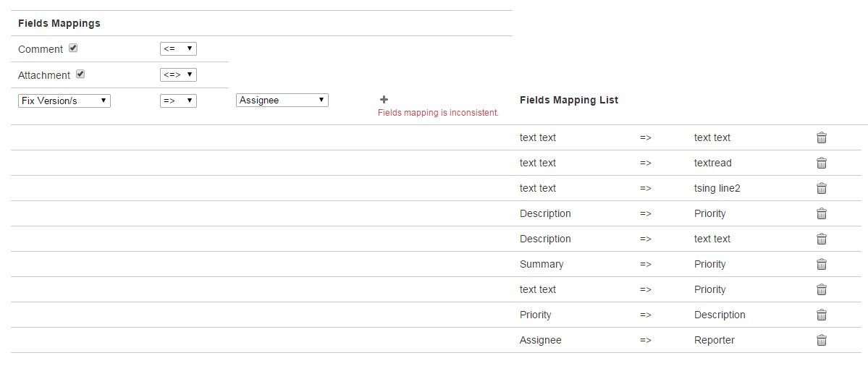Click the plus icon to add mapping
The image size is (868, 366).
[x=384, y=100]
